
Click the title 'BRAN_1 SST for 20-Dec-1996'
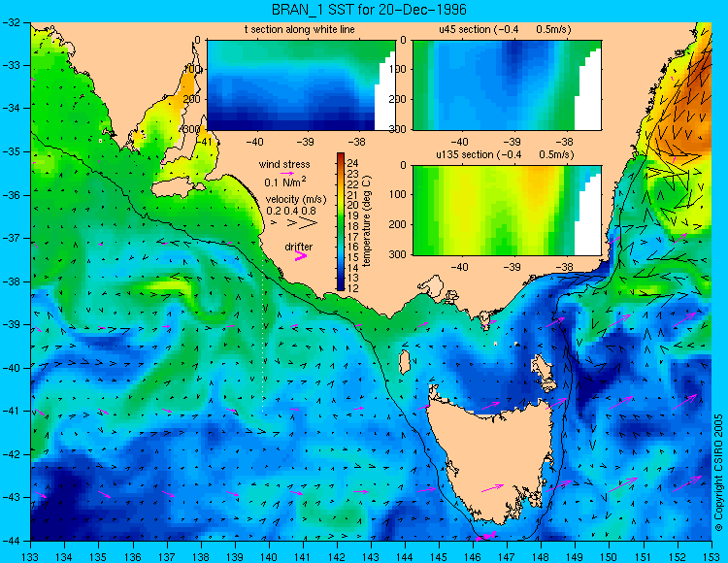(369, 10)
